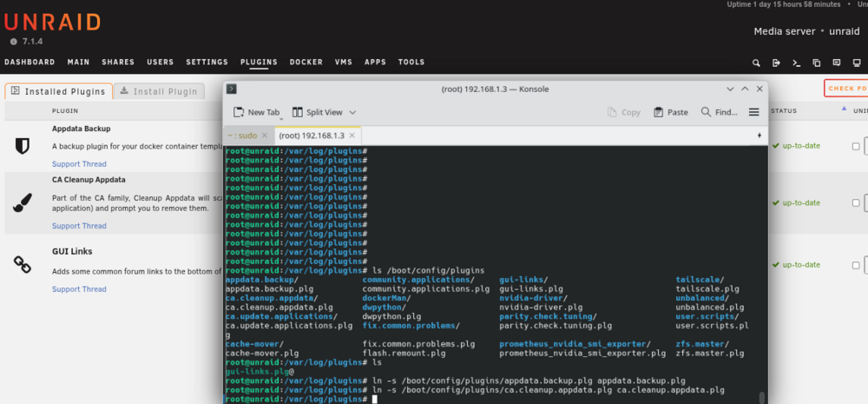The height and width of the screenshot is (404, 868).
Task: Click the GUI Links chain icon
Action: pos(23,264)
